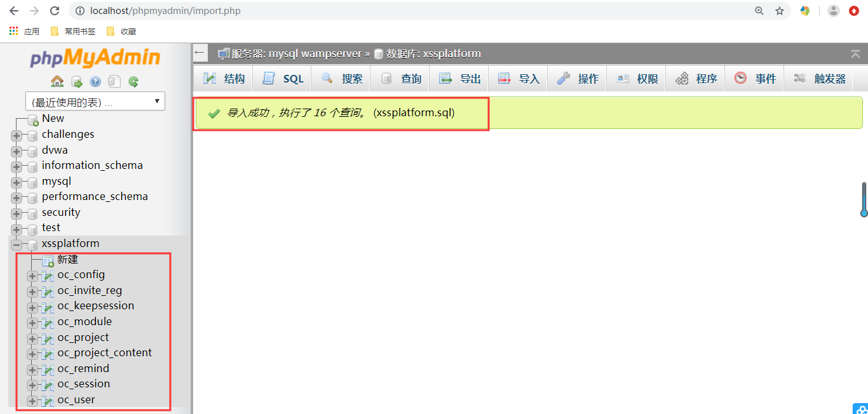This screenshot has width=868, height=414.
Task: Open the oc_project table link
Action: 83,337
